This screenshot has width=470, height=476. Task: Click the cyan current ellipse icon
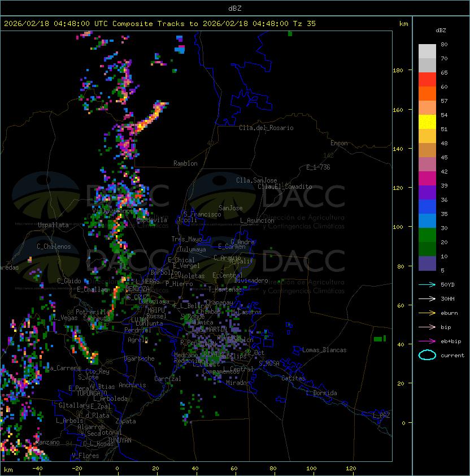click(x=427, y=355)
